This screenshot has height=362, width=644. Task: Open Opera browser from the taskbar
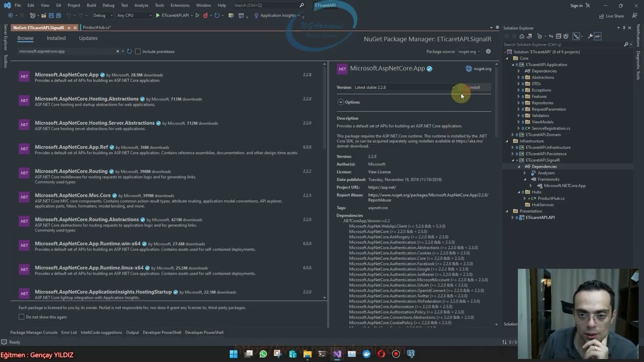(381, 354)
